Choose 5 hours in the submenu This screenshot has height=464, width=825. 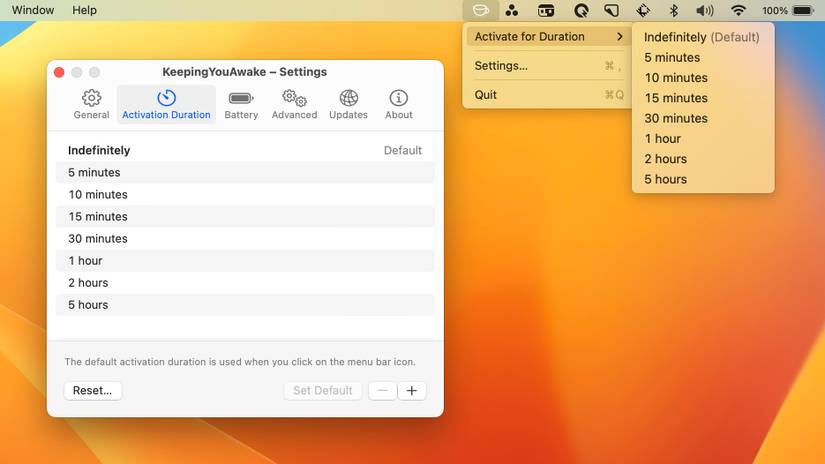point(703,179)
